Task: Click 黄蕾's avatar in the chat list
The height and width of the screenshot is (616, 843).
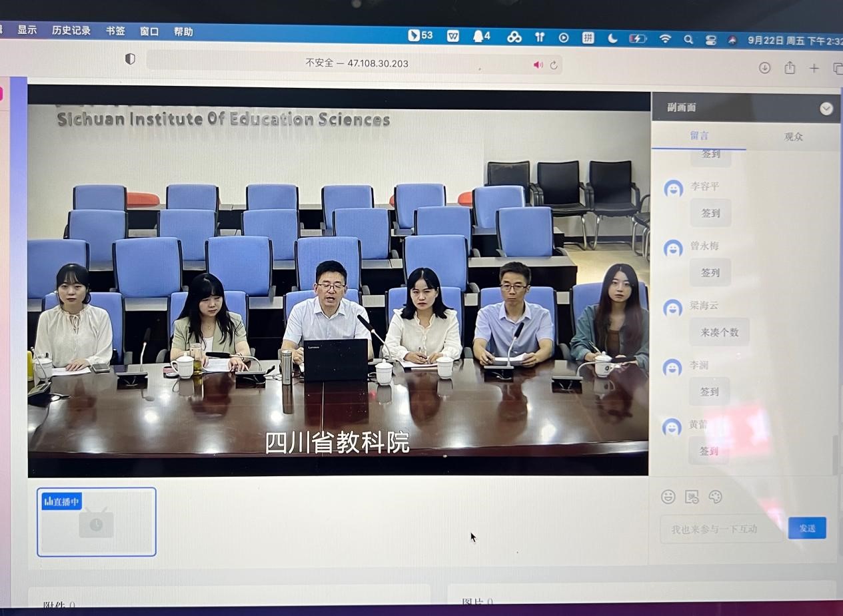Action: coord(672,427)
